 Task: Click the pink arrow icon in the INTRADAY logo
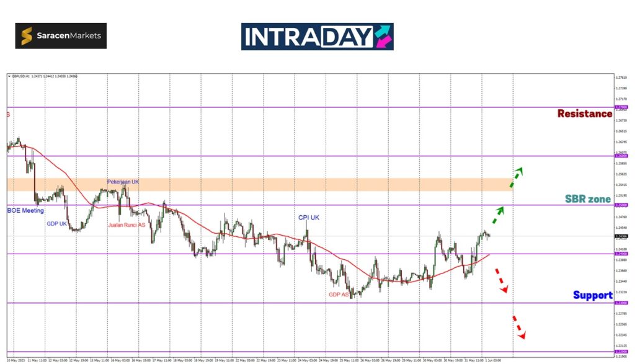tap(383, 37)
